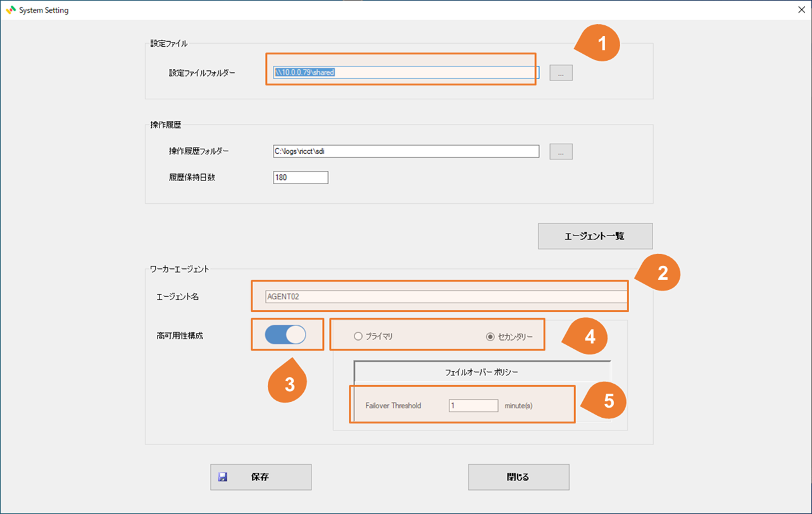Click the Failover Threshold label
This screenshot has height=514, width=812.
393,406
